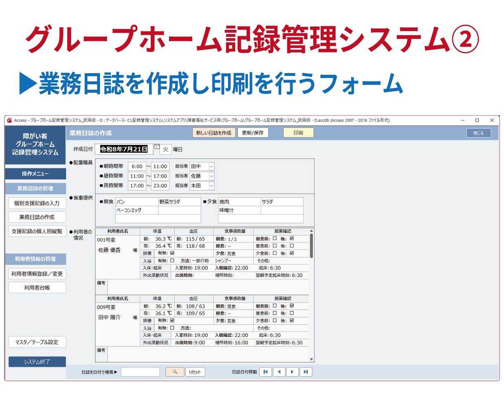
Task: Click the 閉じる button
Action: [x=478, y=133]
